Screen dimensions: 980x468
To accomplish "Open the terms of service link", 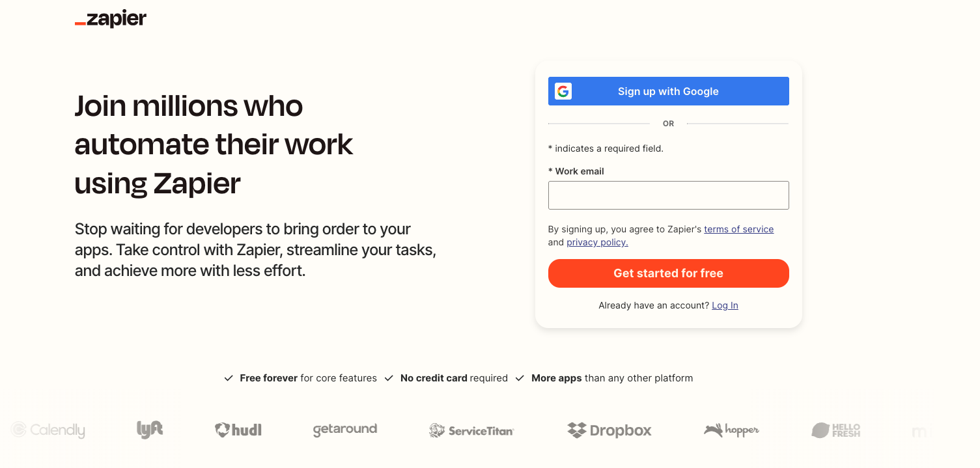I will 738,229.
